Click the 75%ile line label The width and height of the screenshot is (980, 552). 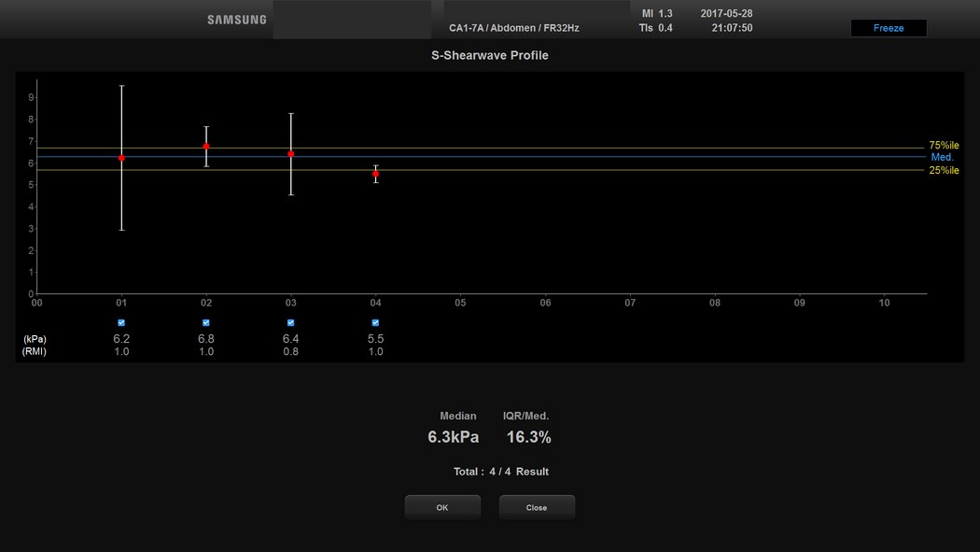click(x=944, y=146)
